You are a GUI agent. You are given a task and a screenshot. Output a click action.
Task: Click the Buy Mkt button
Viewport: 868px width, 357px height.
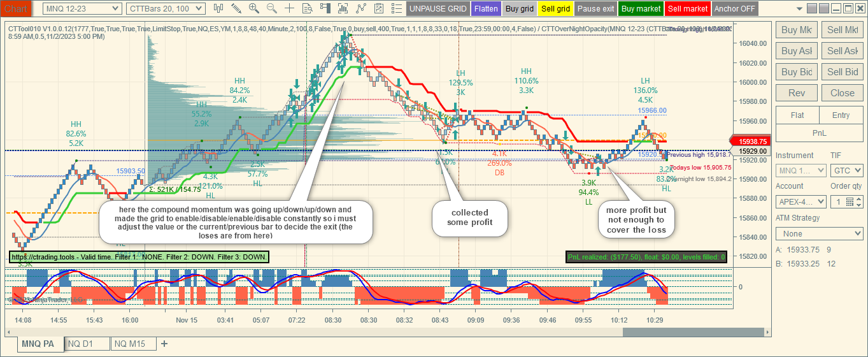tap(797, 30)
